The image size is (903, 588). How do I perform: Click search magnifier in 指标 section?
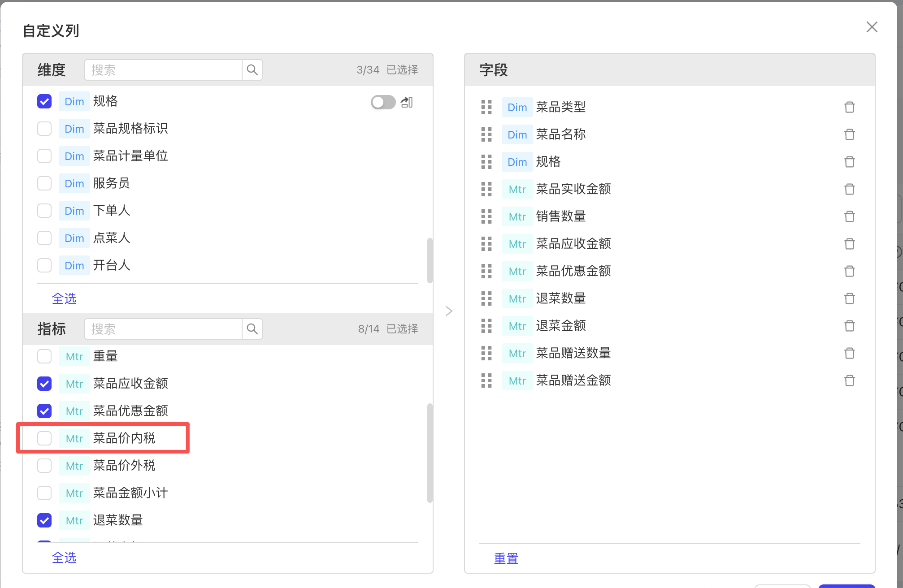252,329
